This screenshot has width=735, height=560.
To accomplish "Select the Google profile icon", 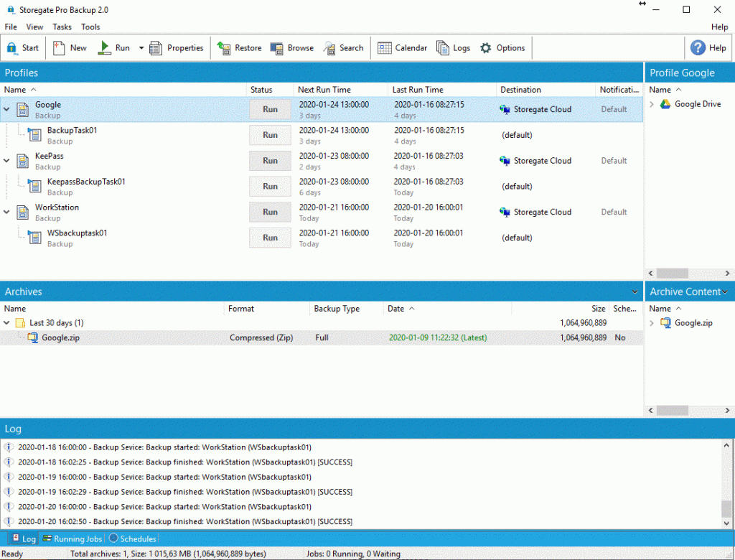I will 23,110.
